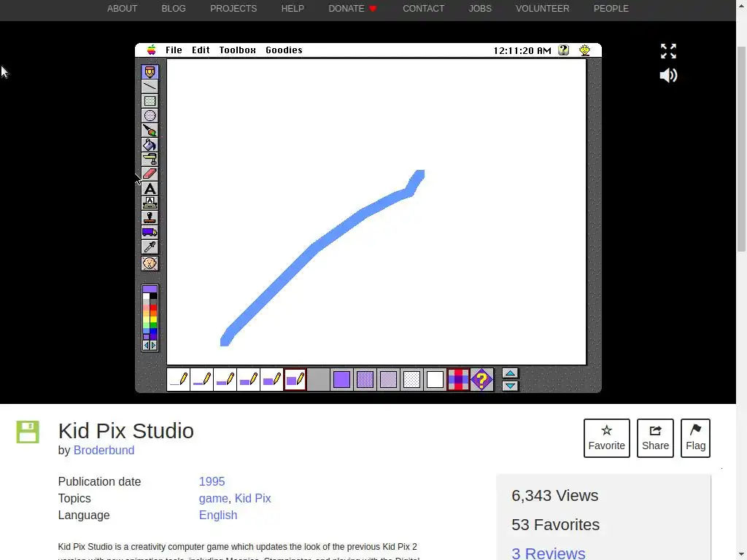
Task: Open the Kid Pix topic link
Action: pos(253,498)
